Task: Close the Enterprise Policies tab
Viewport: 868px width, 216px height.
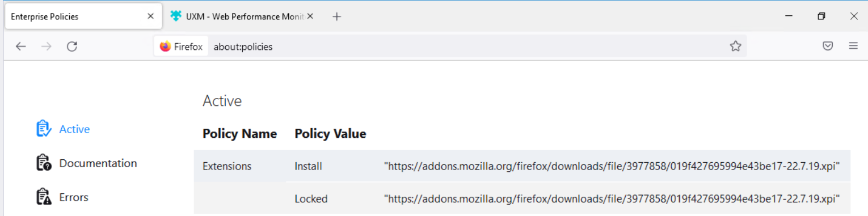Action: pyautogui.click(x=150, y=16)
